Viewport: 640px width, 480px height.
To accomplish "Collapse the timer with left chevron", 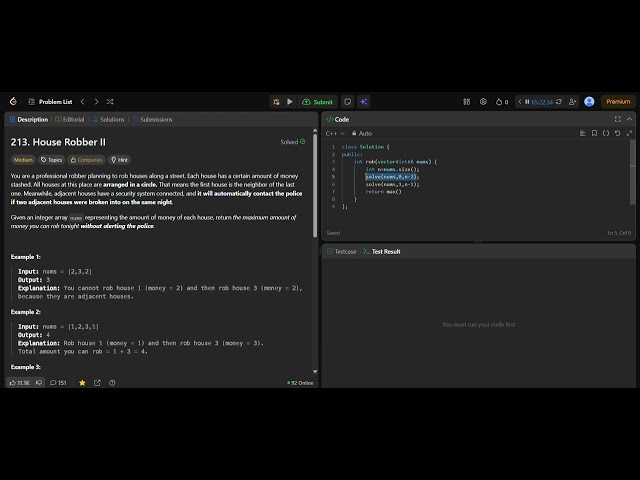I will [x=520, y=102].
